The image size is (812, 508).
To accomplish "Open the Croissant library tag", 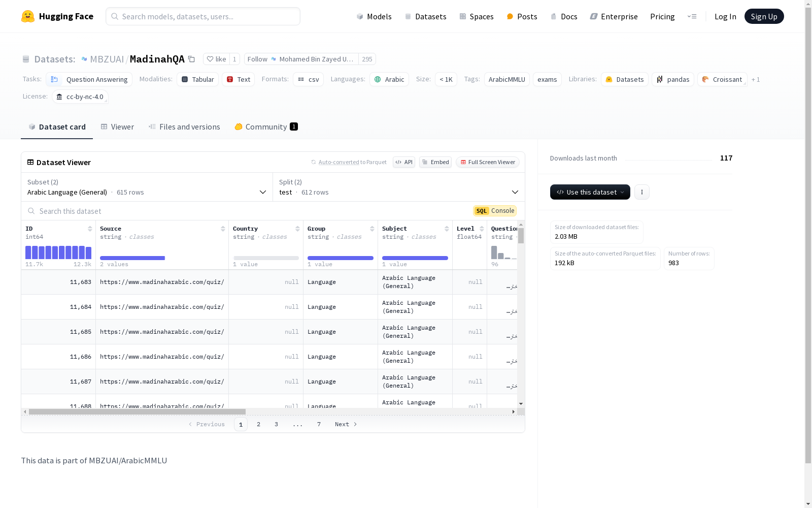I will (722, 79).
